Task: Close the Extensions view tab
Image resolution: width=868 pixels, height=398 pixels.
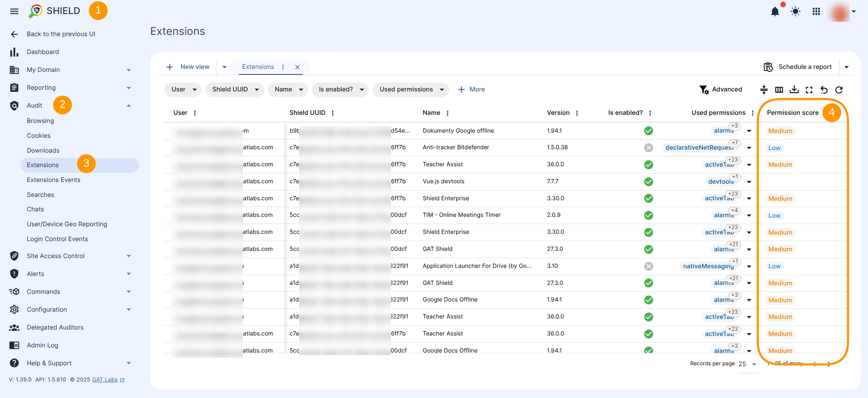Action: [x=297, y=67]
